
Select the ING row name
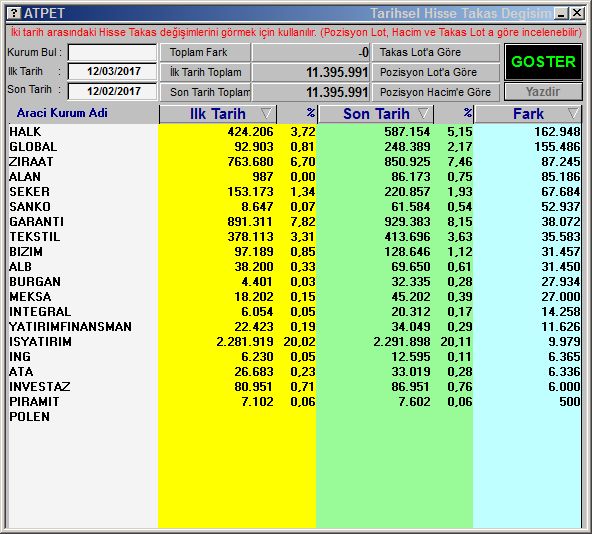tap(20, 357)
